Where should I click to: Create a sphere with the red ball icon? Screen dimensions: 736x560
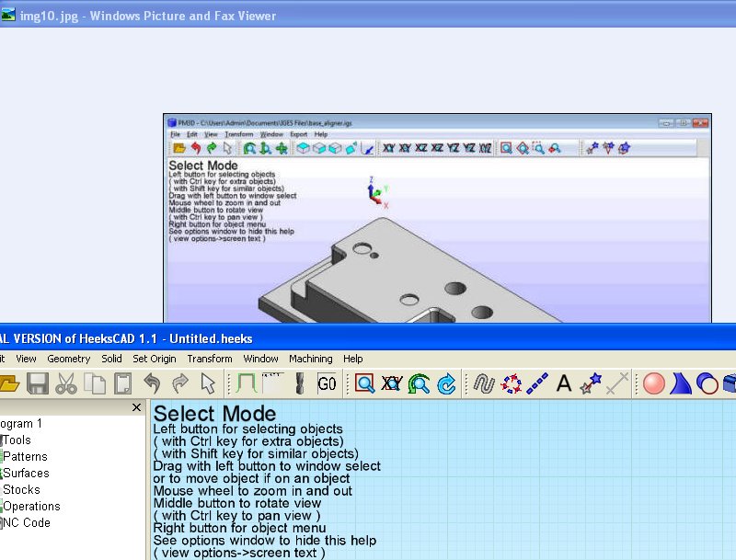click(x=654, y=383)
